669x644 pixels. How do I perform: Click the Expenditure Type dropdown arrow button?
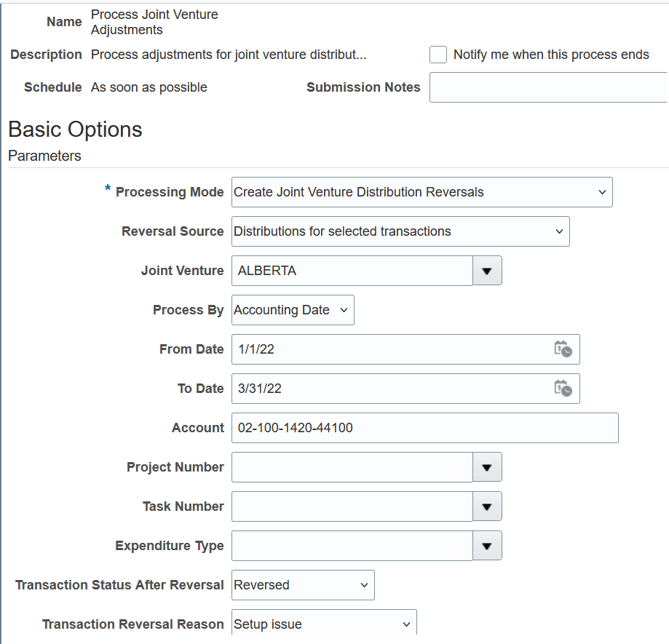point(487,546)
